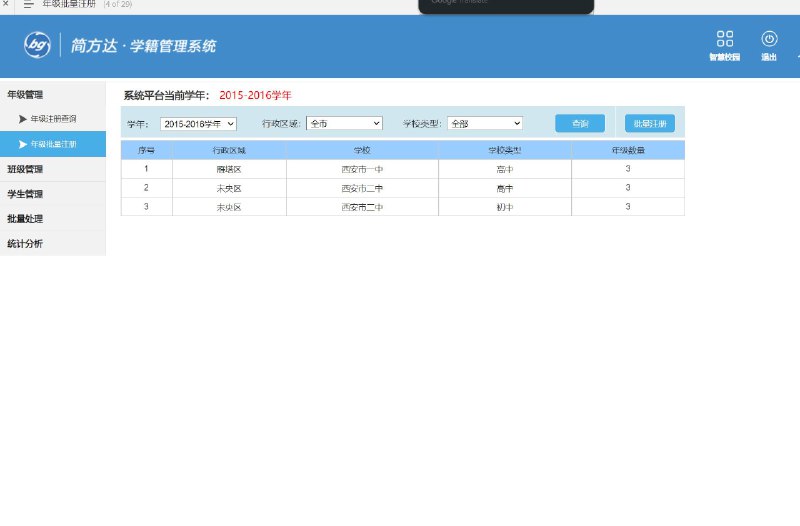Screen dimensions: 800x526
Task: Click the 批量注册 button
Action: (650, 123)
